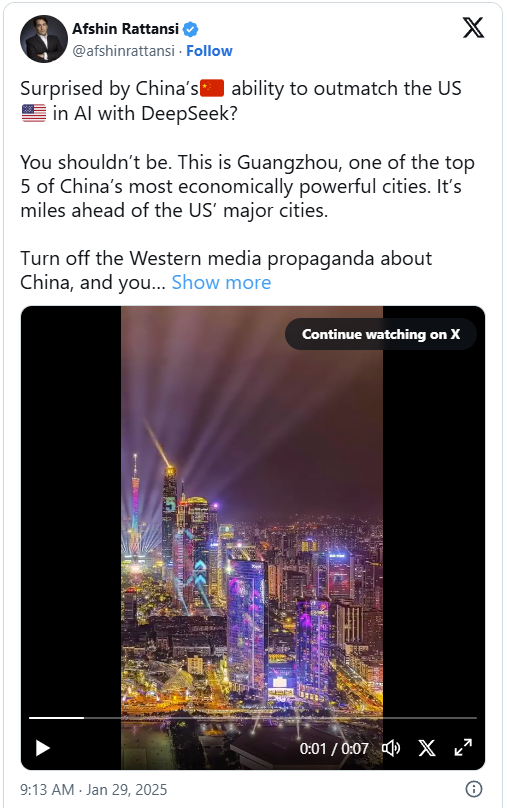The image size is (507, 808).
Task: Mute the video with speaker icon
Action: [x=391, y=748]
